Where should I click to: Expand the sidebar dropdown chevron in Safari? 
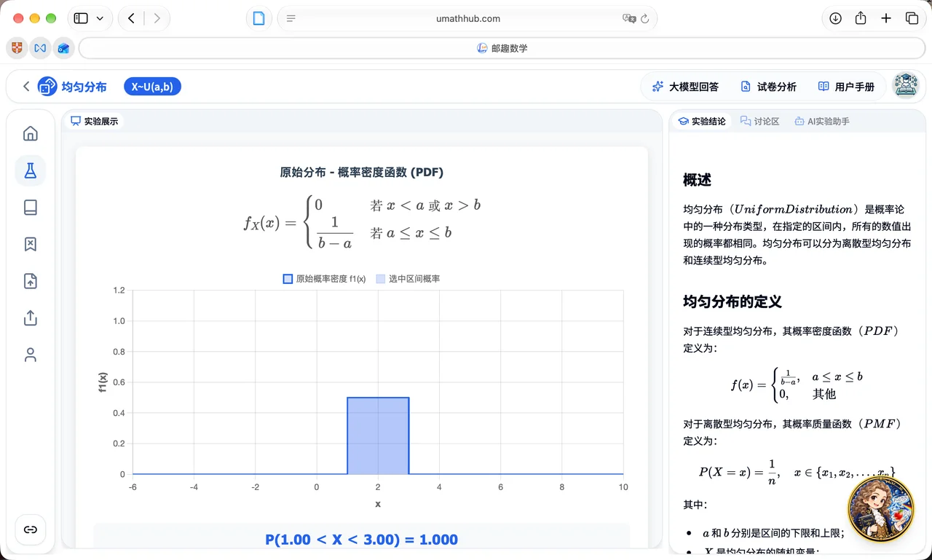(x=100, y=19)
